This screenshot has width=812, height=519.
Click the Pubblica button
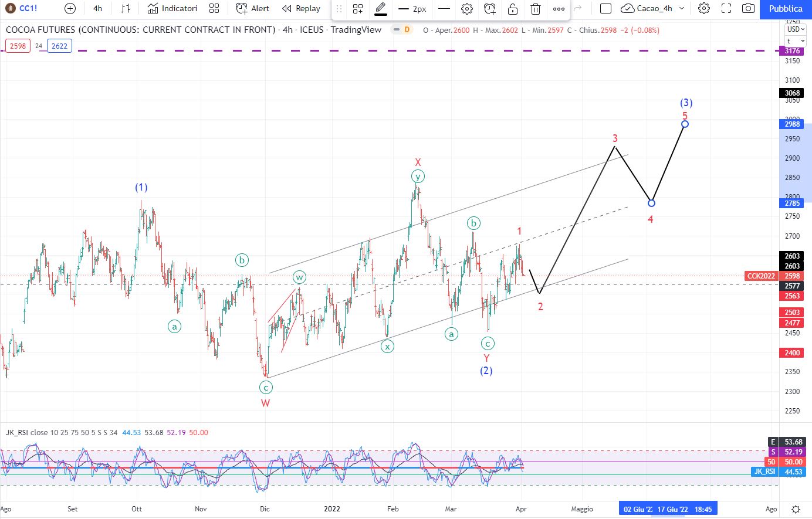pyautogui.click(x=786, y=9)
